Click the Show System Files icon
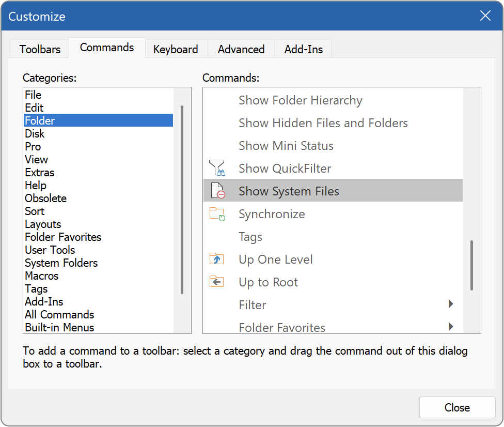504x427 pixels. [216, 190]
